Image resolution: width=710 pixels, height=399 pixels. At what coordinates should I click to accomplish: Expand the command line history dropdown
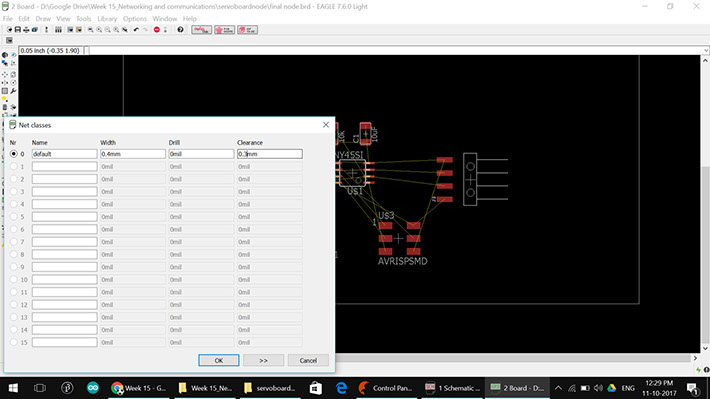[x=706, y=51]
